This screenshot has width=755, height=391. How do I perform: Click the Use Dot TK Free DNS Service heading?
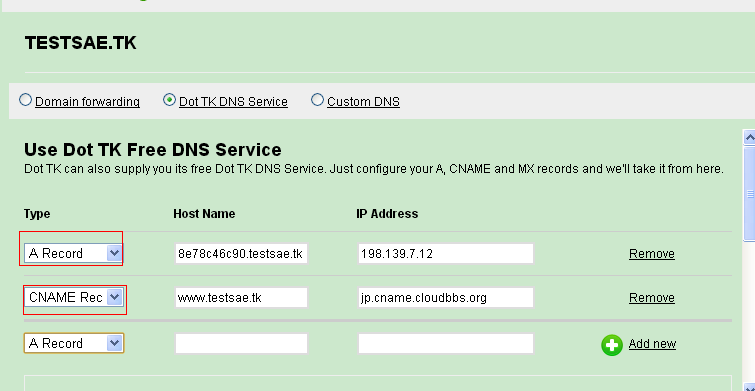153,150
